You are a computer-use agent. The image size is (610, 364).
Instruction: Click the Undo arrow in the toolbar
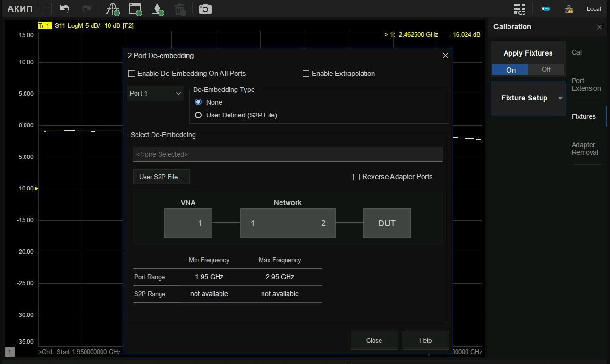click(x=65, y=9)
